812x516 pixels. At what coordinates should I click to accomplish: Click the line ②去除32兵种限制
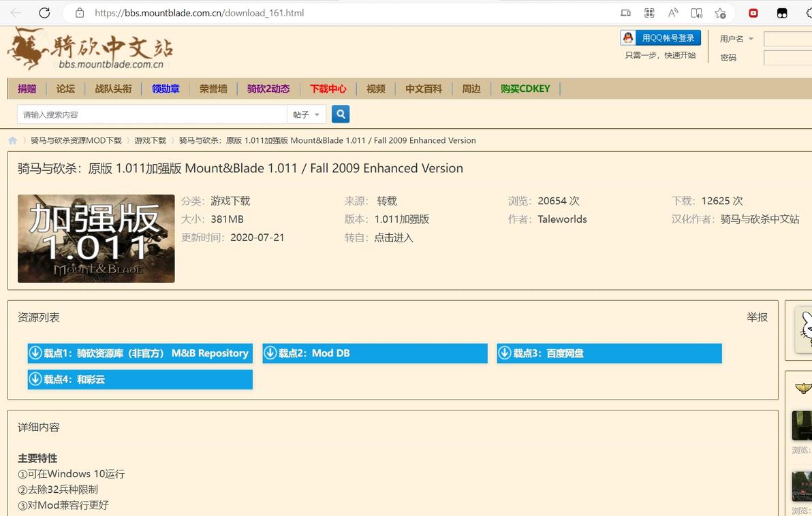[58, 489]
